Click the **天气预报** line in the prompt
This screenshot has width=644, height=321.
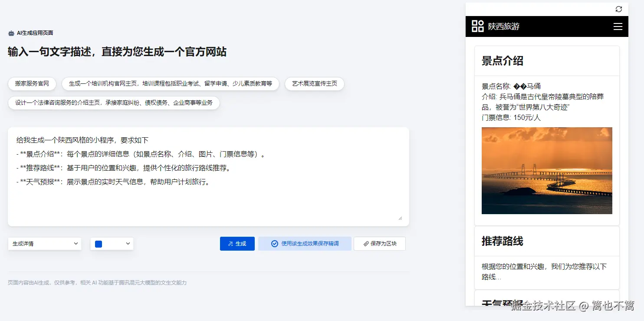click(114, 182)
